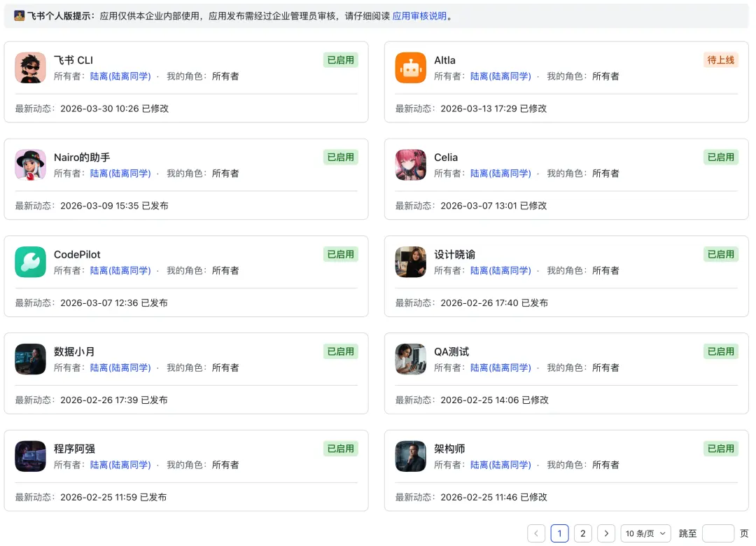Click the 已启用 badge on 架构师
This screenshot has height=546, width=756.
720,449
